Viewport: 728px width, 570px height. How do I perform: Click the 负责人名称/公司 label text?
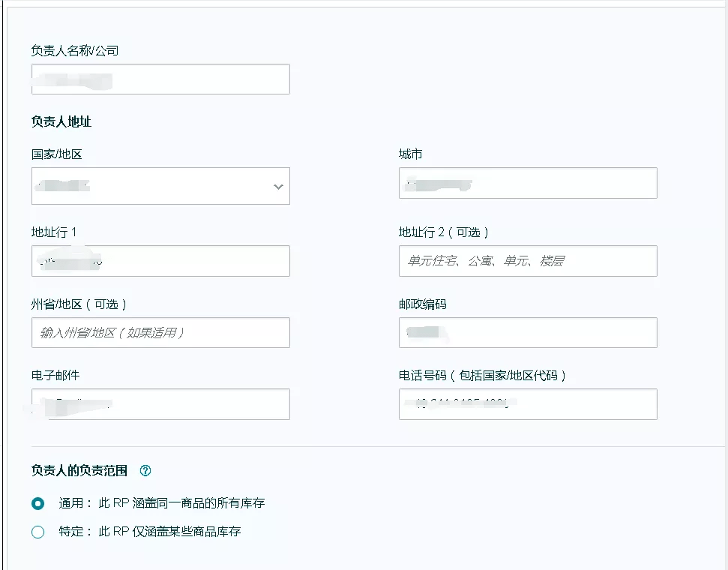tap(75, 51)
